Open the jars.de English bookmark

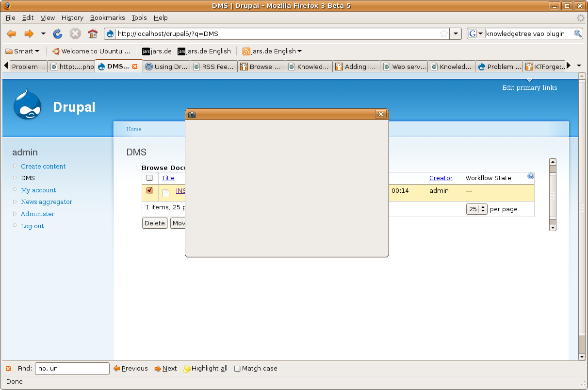click(204, 51)
